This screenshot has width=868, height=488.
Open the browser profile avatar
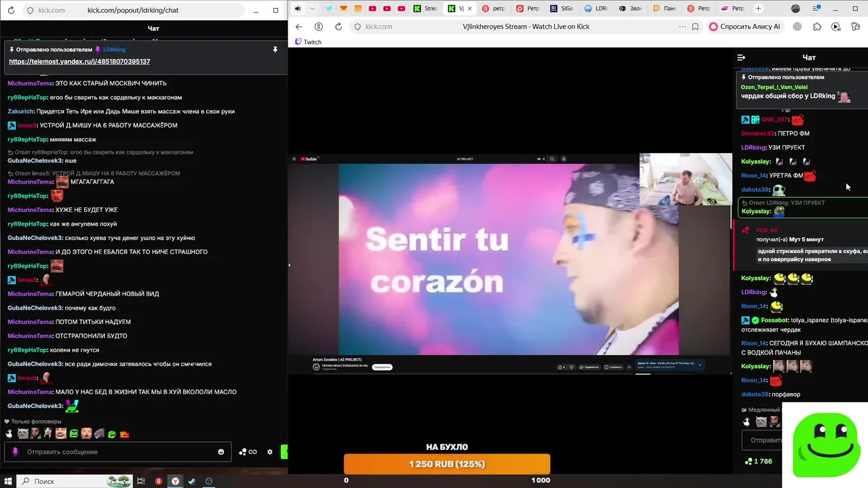(795, 9)
